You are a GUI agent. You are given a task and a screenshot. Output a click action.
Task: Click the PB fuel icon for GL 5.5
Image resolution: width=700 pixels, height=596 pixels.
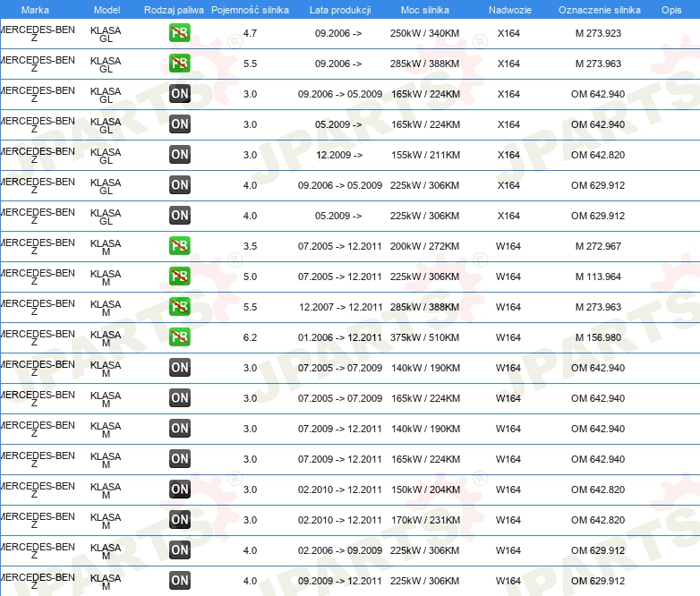[179, 64]
